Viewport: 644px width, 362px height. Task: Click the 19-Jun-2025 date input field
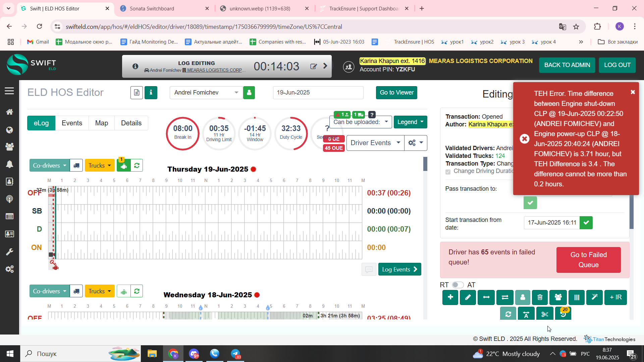click(318, 93)
